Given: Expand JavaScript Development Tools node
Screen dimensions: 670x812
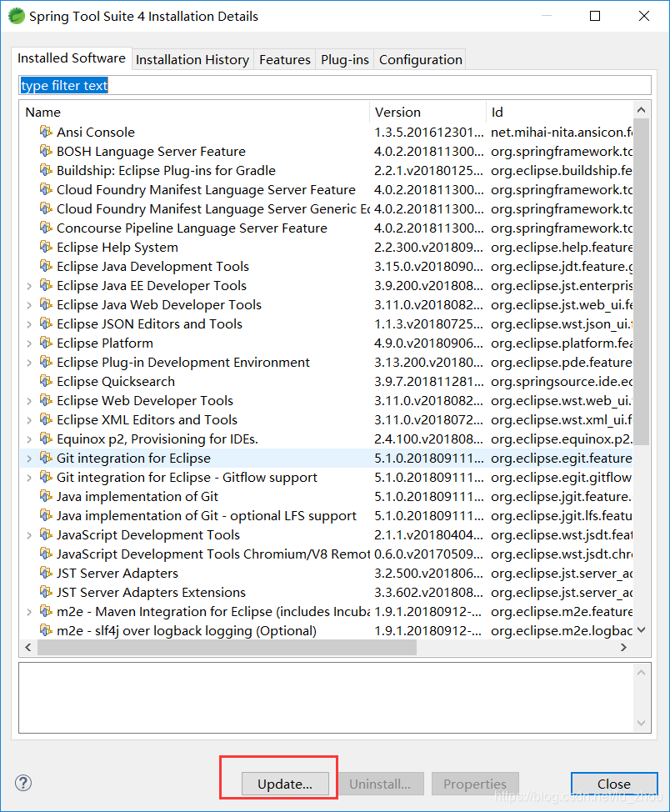Looking at the screenshot, I should (29, 535).
